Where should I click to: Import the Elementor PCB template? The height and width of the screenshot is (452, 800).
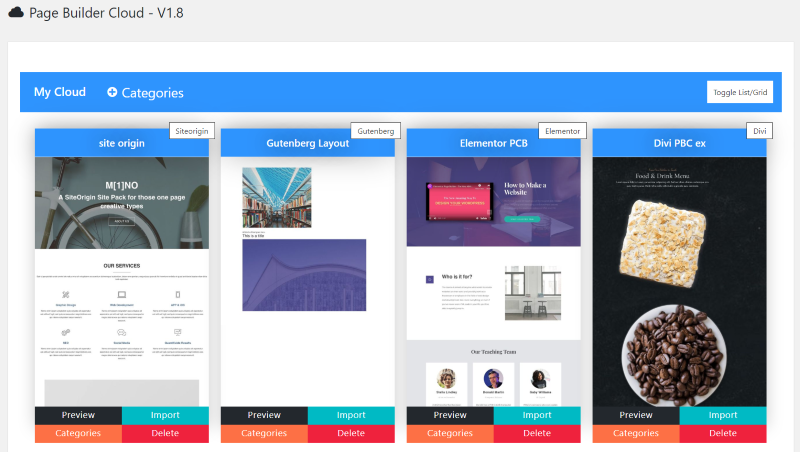(537, 415)
